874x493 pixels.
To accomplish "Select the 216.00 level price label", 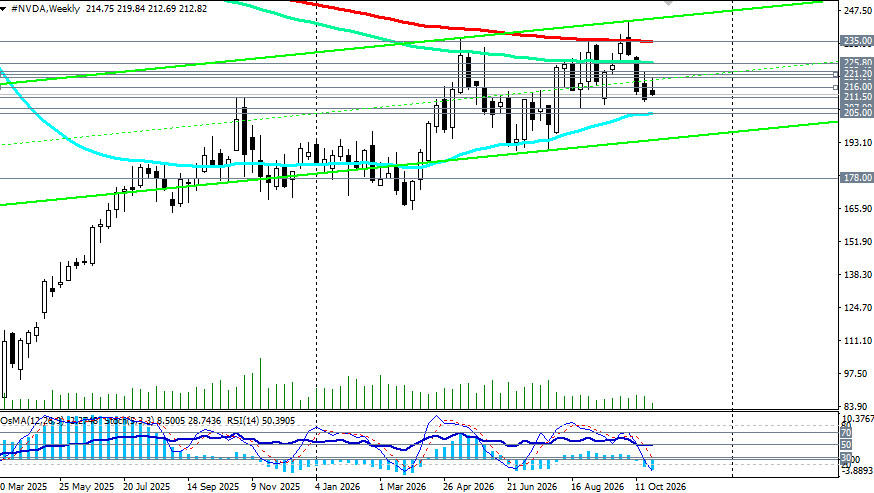I will point(857,87).
